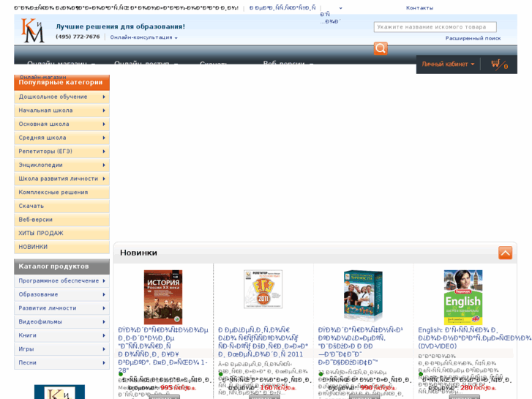Open the Личный кабинет dropdown
The height and width of the screenshot is (399, 532).
point(448,64)
